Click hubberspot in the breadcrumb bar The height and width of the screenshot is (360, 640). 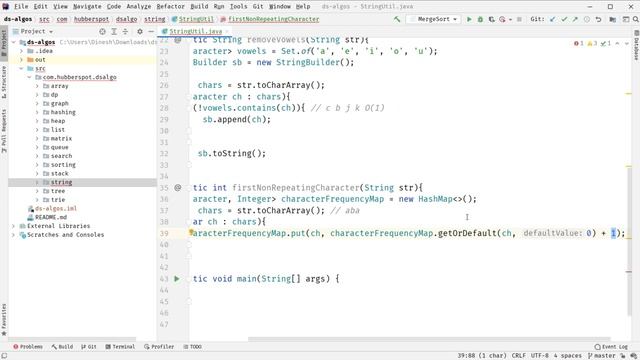tap(91, 19)
